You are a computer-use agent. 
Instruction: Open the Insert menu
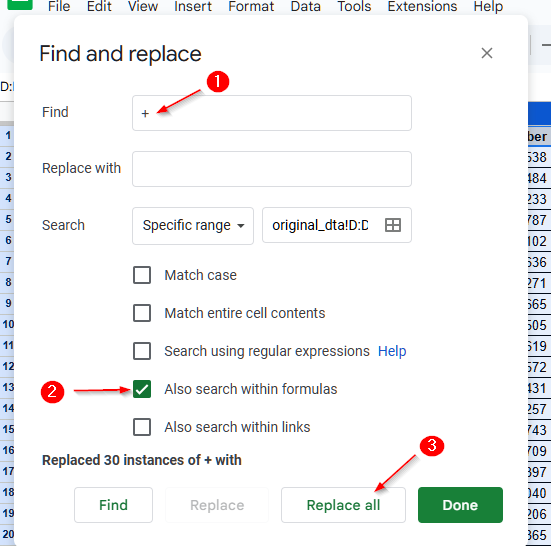click(193, 6)
